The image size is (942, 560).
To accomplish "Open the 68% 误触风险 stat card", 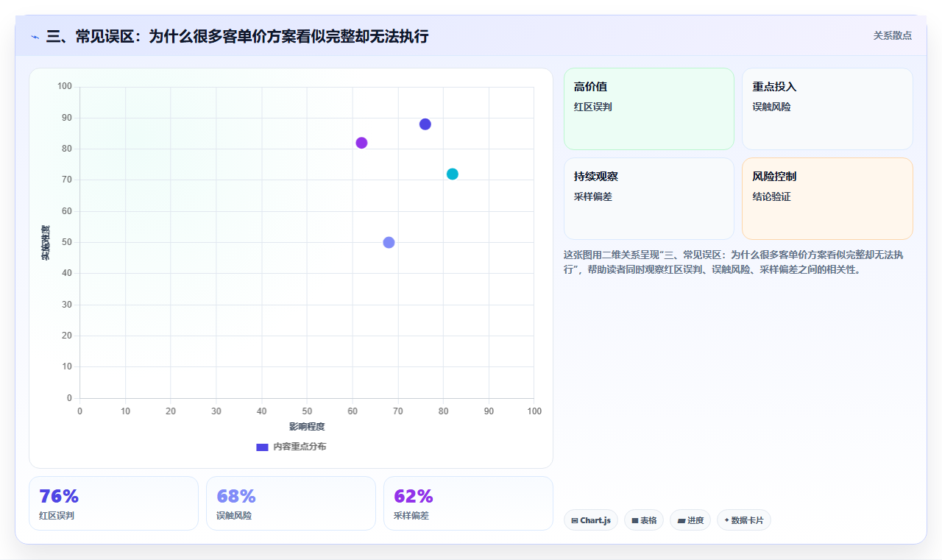I will click(x=291, y=503).
